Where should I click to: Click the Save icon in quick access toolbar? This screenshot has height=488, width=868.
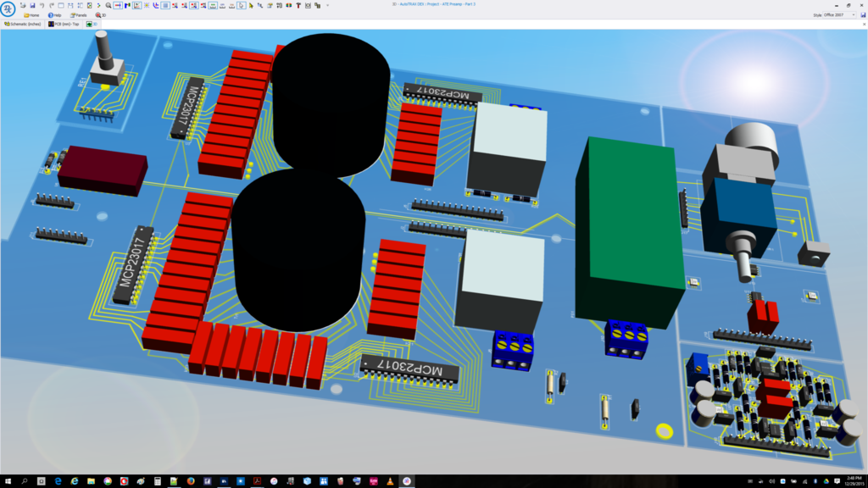tap(32, 5)
